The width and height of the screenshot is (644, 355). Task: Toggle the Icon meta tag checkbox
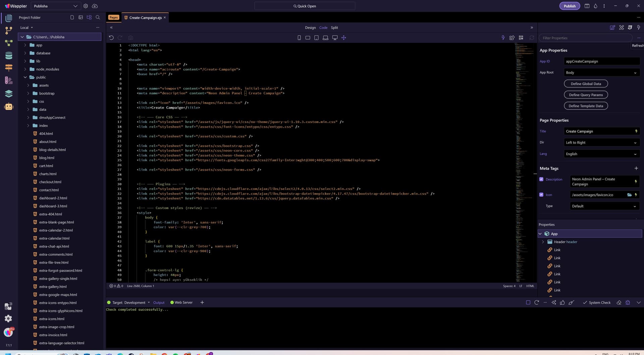point(541,195)
